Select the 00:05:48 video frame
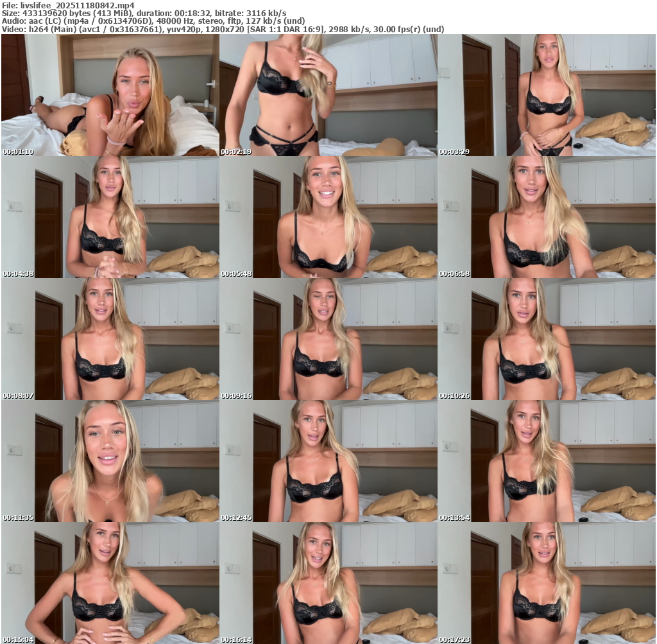 [x=328, y=217]
